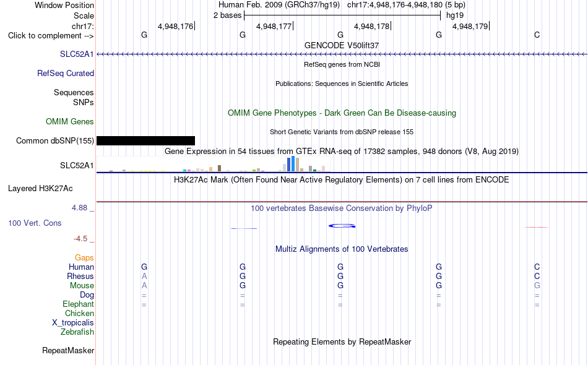Viewport: 588px width, 365px height.
Task: Click the H3K27Ac Mark ENCODE track title
Action: pos(342,180)
